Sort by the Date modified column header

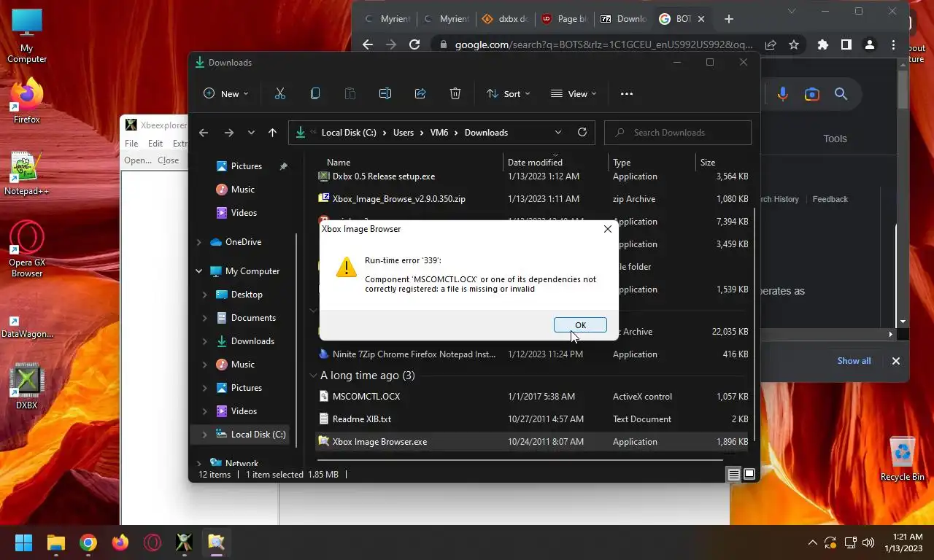(535, 163)
